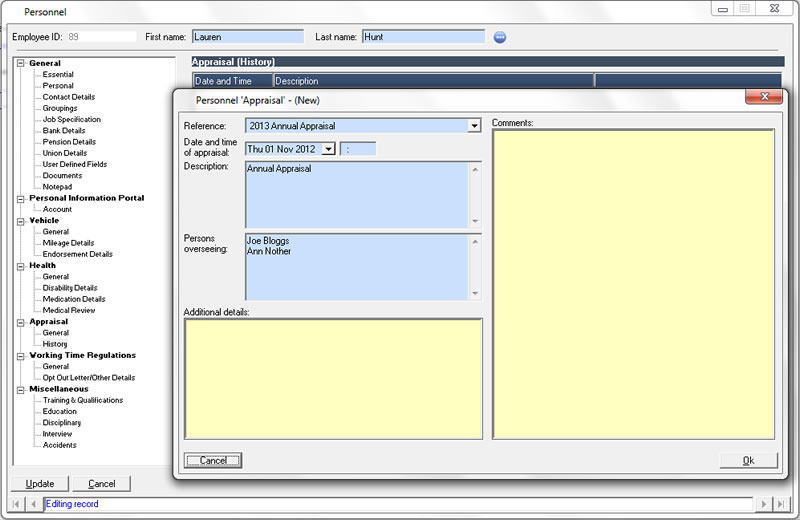This screenshot has height=520, width=800.
Task: Go to next record navigation arrow
Action: point(764,504)
